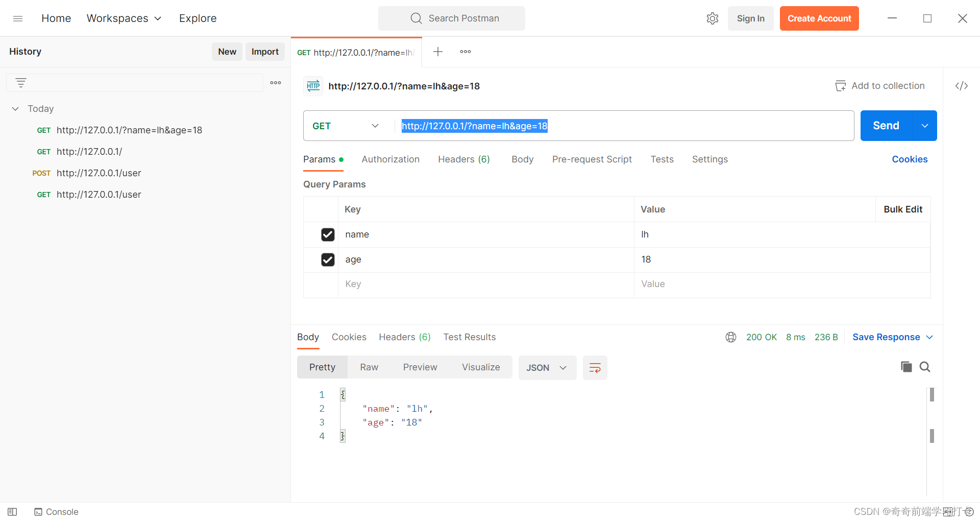Open the code snippet icon

962,86
